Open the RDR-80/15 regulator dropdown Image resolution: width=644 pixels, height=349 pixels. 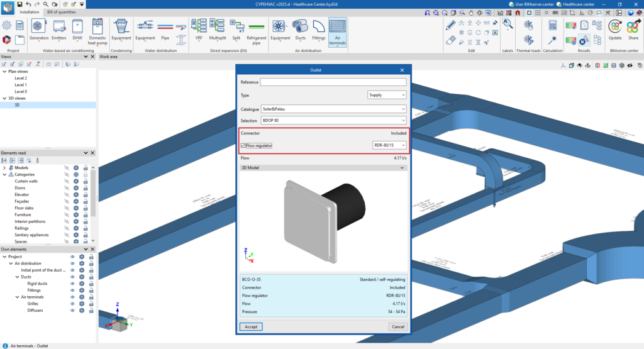click(x=389, y=145)
